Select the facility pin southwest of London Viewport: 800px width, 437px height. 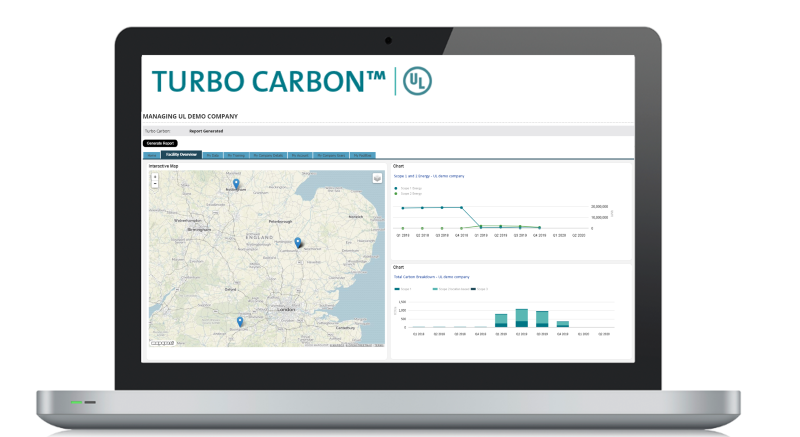(x=240, y=322)
